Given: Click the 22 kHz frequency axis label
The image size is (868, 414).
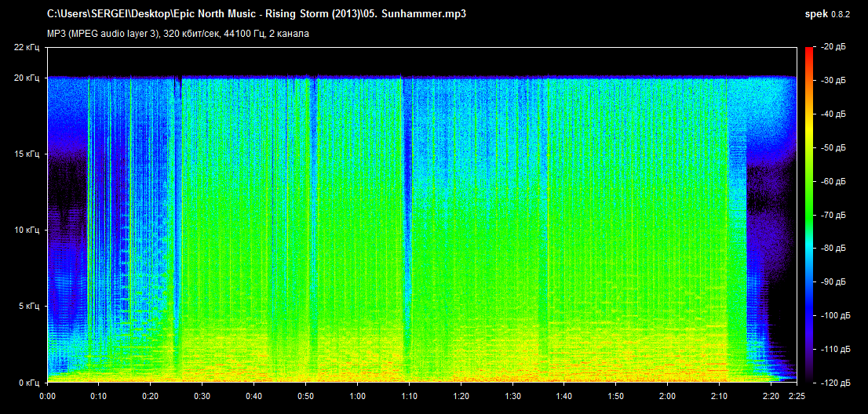Looking at the screenshot, I should click(27, 48).
